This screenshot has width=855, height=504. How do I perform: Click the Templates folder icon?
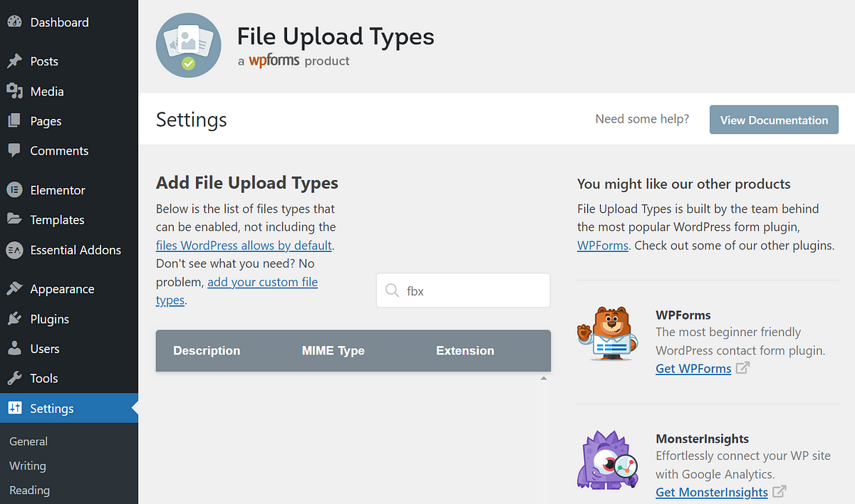(14, 219)
